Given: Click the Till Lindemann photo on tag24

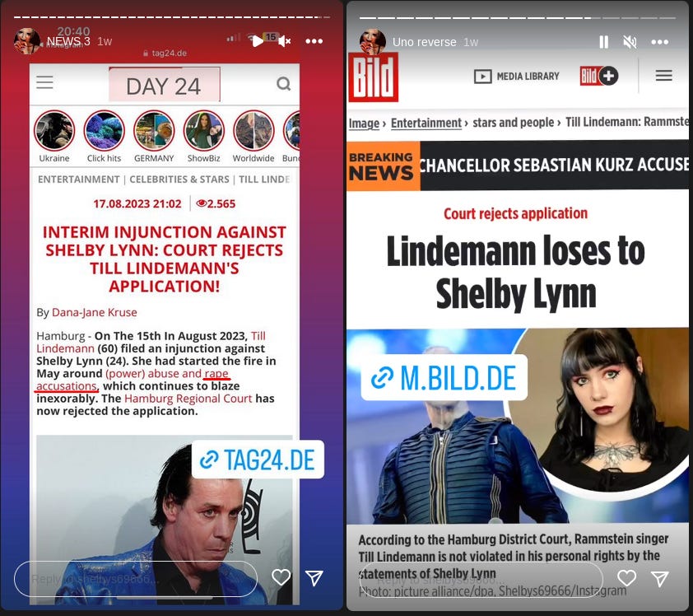Looking at the screenshot, I should [165, 520].
